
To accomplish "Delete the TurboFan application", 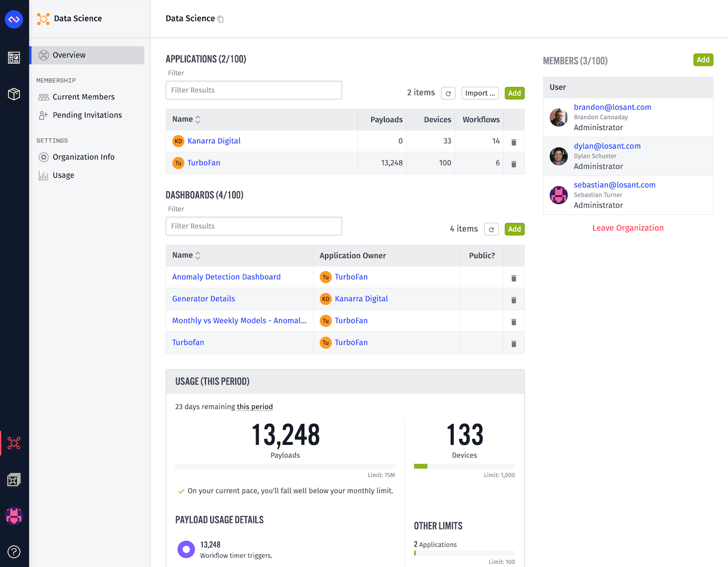I will (514, 163).
